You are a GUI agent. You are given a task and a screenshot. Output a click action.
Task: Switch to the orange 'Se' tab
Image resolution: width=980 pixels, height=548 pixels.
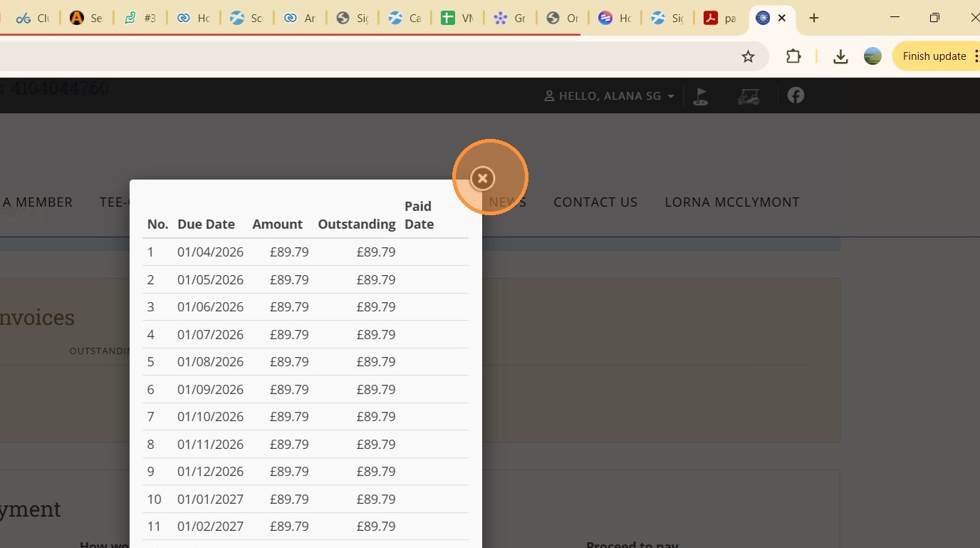coord(86,19)
